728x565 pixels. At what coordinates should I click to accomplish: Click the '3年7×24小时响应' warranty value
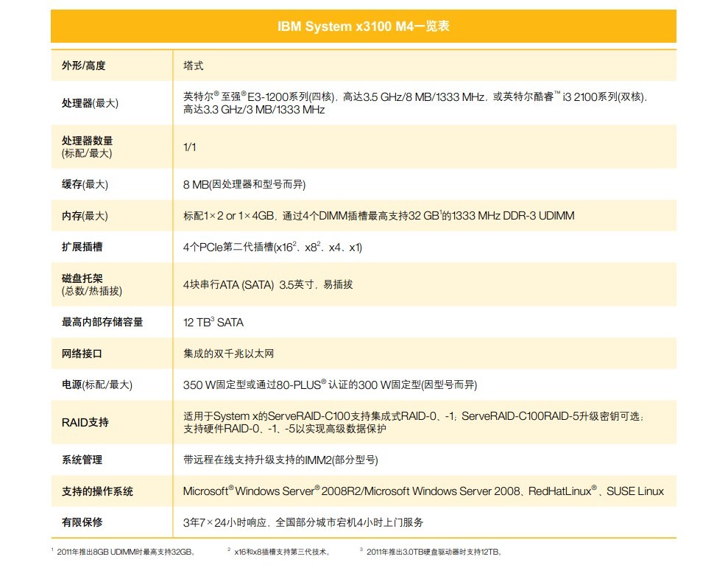[x=303, y=522]
